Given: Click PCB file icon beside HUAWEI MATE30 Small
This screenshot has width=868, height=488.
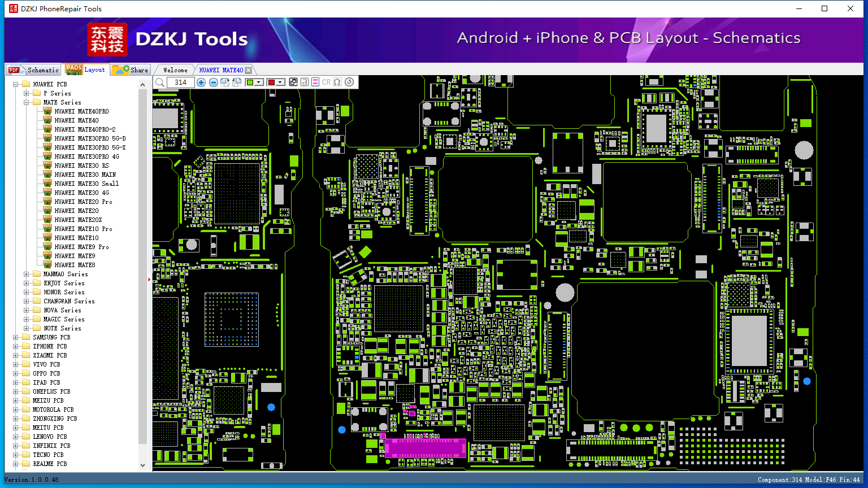Looking at the screenshot, I should pyautogui.click(x=47, y=184).
